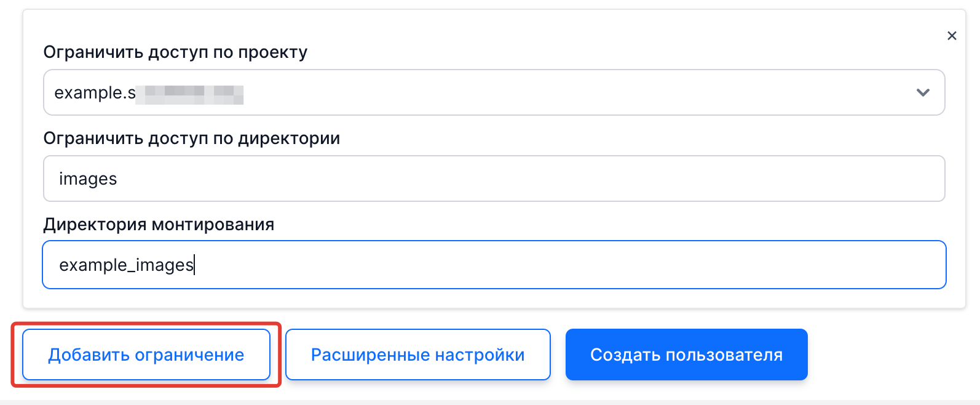
Task: Click the Ограничить доступ по проекту label
Action: [x=175, y=52]
